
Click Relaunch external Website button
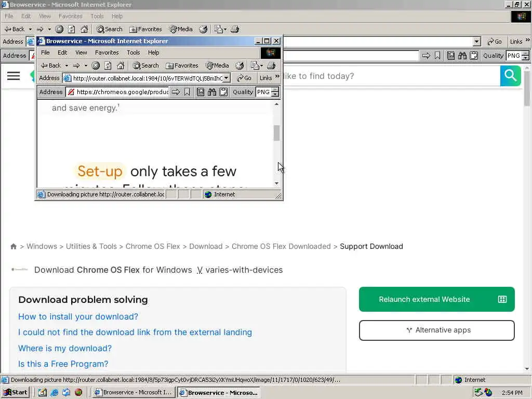tap(436, 299)
